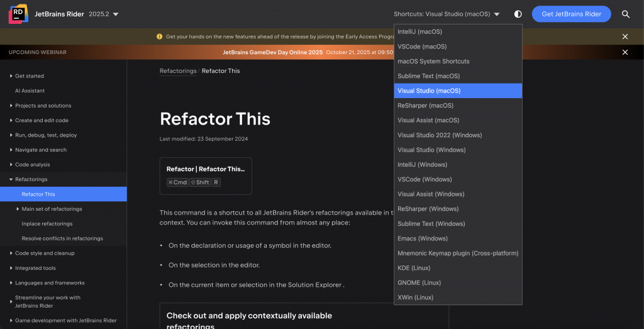Expand Projects and solutions arrow
This screenshot has height=329, width=644.
pos(11,106)
